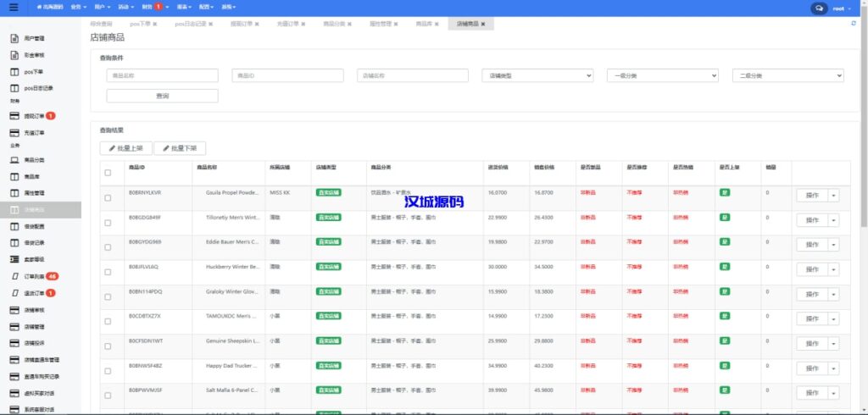Open the chat messages icon beside root

coord(819,8)
